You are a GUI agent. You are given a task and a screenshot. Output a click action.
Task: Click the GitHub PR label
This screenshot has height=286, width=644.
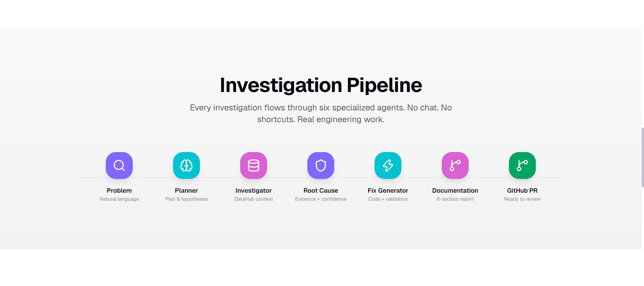pos(522,191)
